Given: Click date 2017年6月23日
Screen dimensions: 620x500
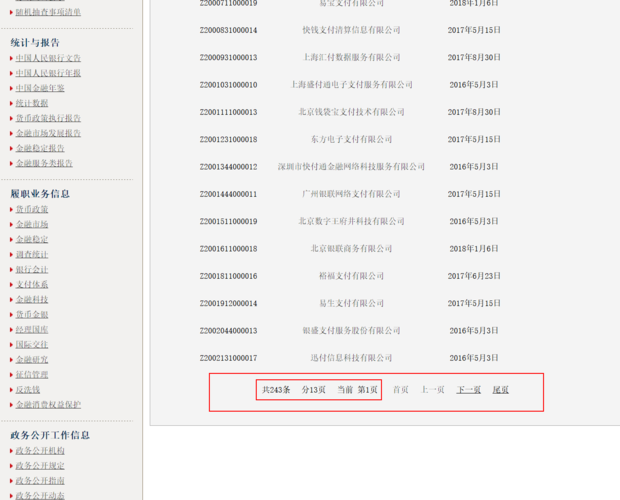Looking at the screenshot, I should pos(474,276).
